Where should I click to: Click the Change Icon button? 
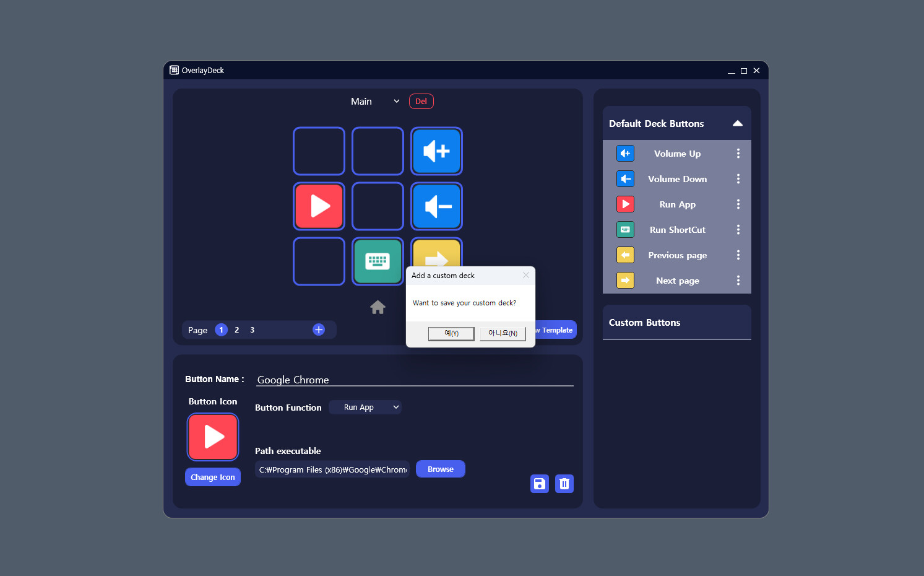point(213,477)
